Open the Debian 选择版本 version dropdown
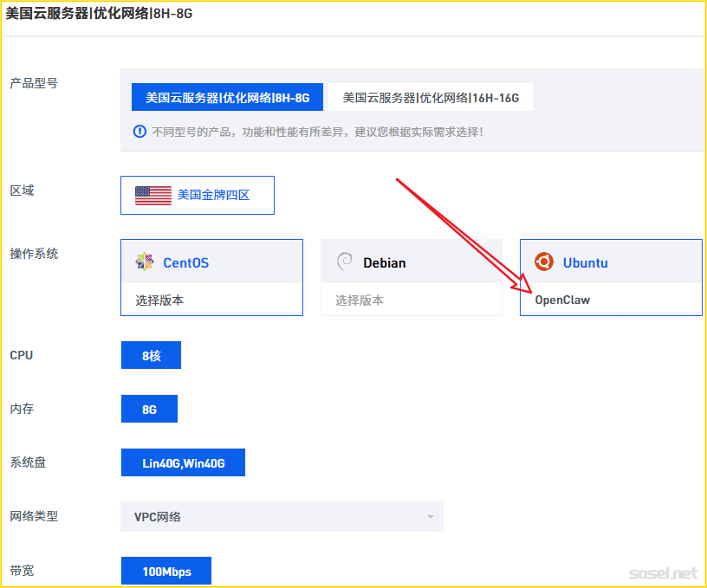Image resolution: width=707 pixels, height=588 pixels. click(412, 300)
